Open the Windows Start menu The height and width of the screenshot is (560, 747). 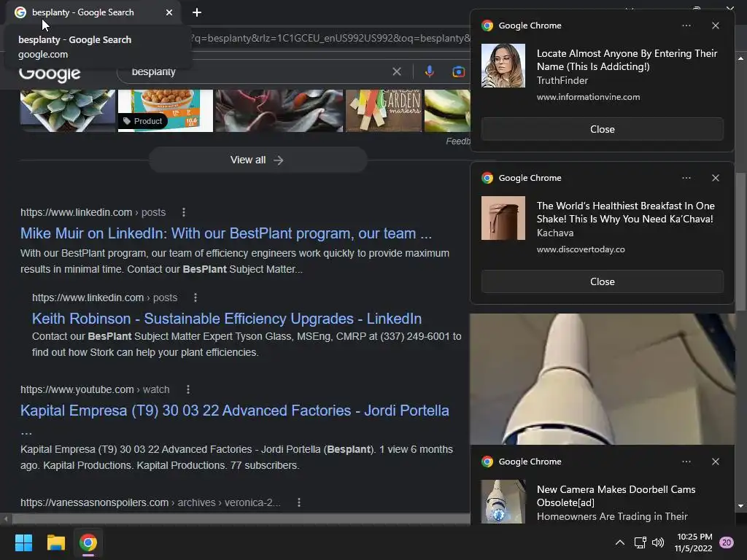[x=23, y=542]
